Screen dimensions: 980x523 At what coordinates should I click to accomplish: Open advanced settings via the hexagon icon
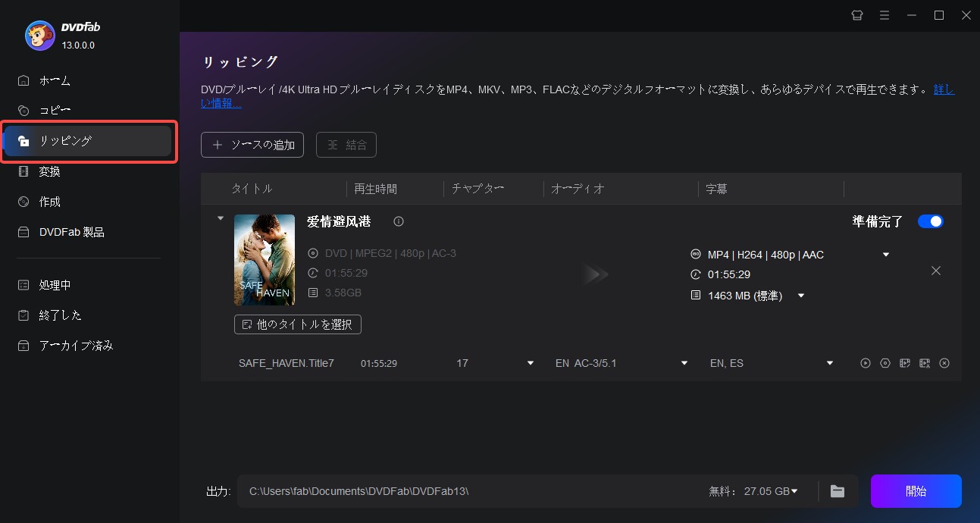pyautogui.click(x=885, y=363)
